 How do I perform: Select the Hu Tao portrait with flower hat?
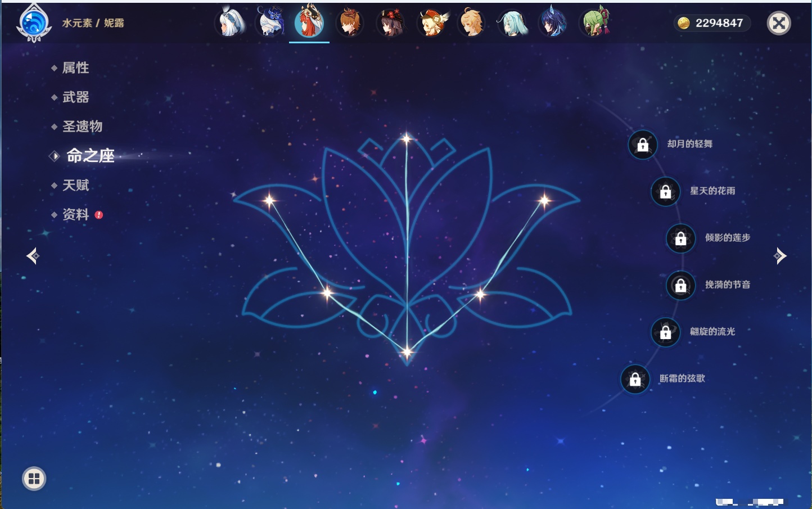pyautogui.click(x=390, y=23)
